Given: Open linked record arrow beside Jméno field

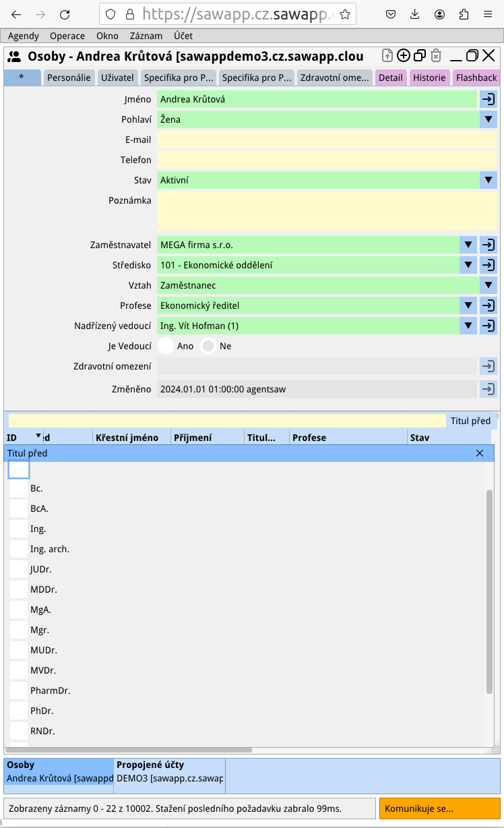Looking at the screenshot, I should click(489, 99).
